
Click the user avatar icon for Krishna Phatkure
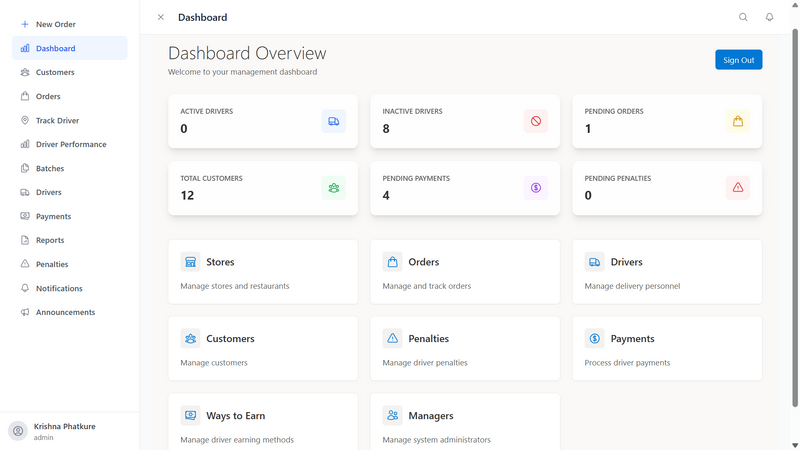(x=17, y=431)
